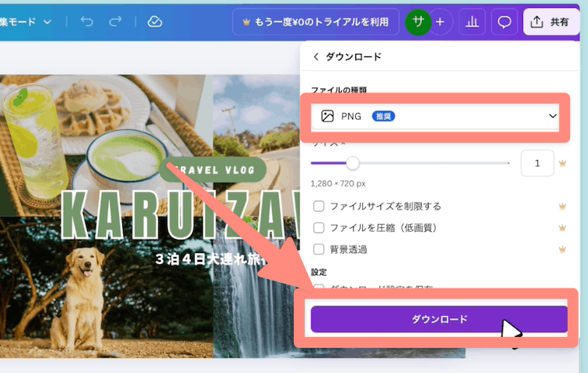
Task: Open the analytics bar chart icon
Action: (472, 22)
